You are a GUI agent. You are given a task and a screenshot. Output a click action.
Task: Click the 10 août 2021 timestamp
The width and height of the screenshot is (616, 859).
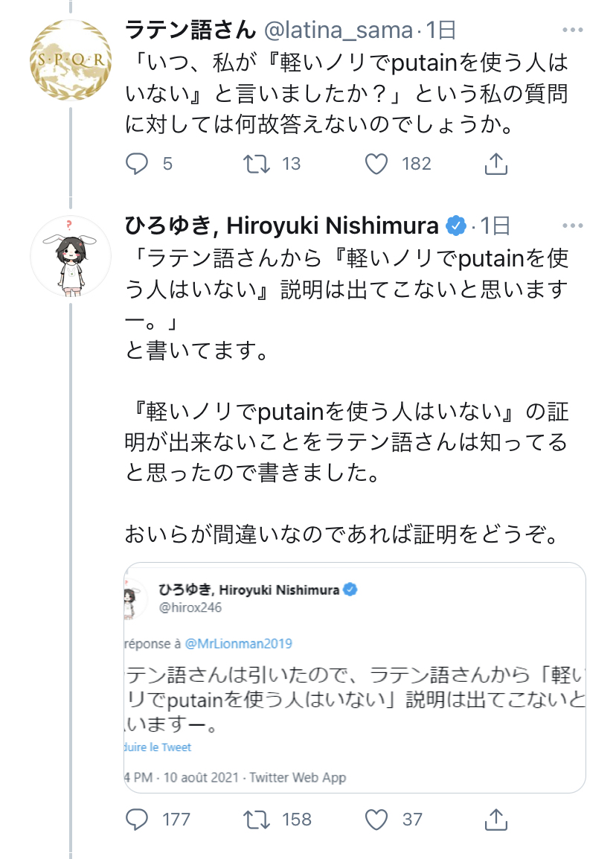coord(201,777)
